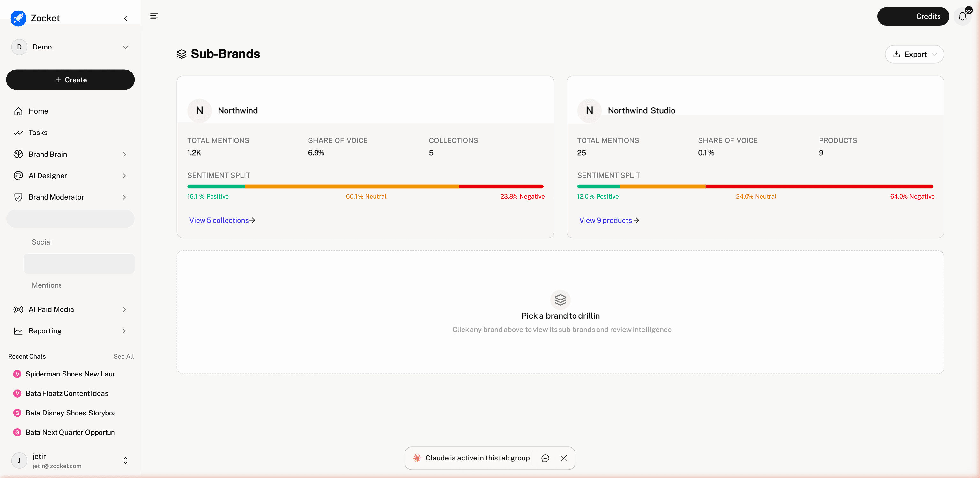Click the Bata Floatz chat avatar icon
The image size is (980, 478).
(17, 393)
